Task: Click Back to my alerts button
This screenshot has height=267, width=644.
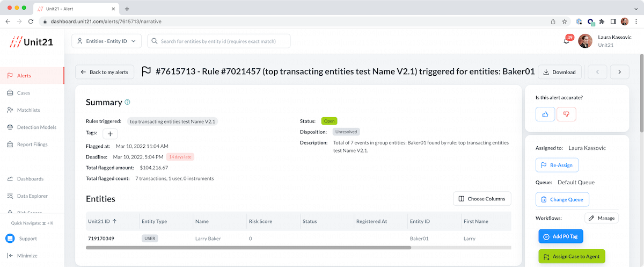Action: [x=105, y=72]
